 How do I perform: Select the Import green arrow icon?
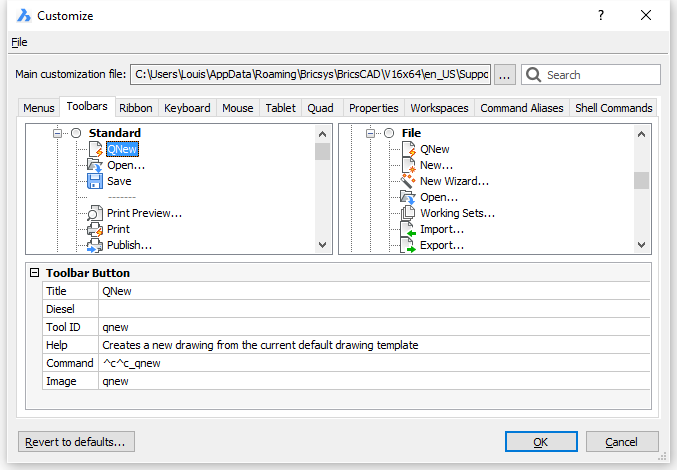(x=408, y=229)
